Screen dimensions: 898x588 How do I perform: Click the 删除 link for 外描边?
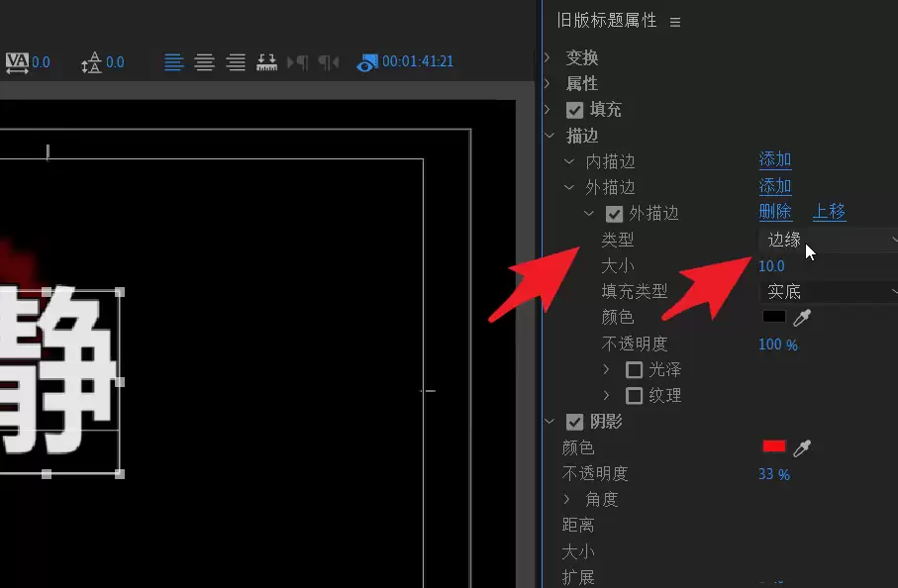coord(775,212)
